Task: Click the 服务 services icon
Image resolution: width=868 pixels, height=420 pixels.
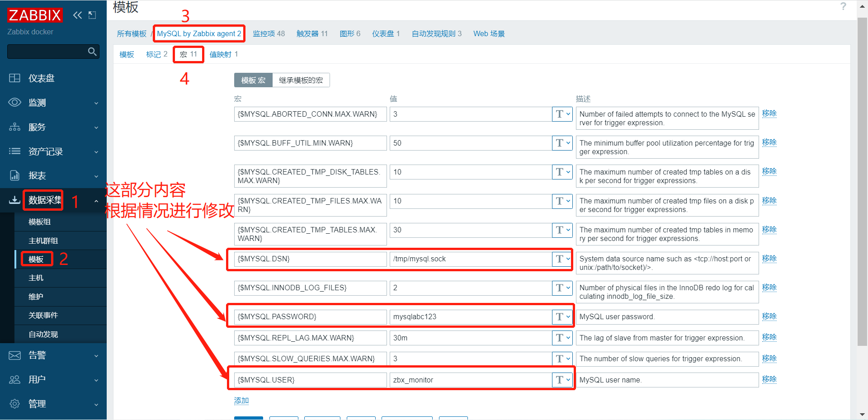Action: coord(14,127)
